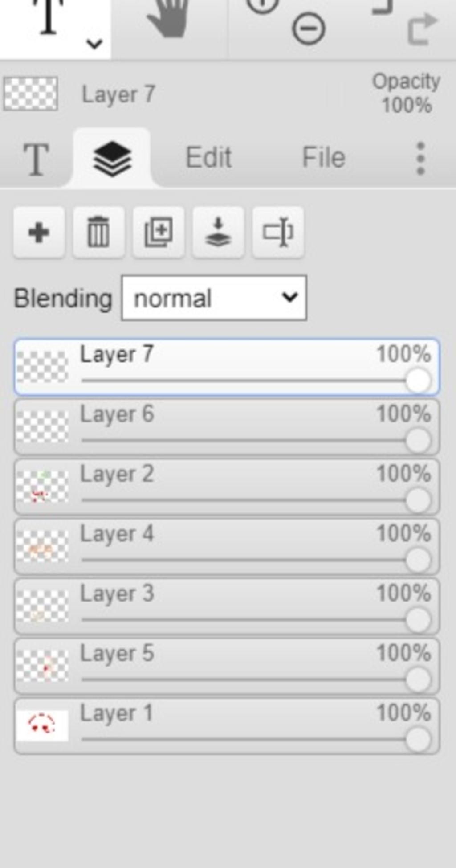The height and width of the screenshot is (868, 456).
Task: Add a new layer with plus icon
Action: click(x=39, y=232)
